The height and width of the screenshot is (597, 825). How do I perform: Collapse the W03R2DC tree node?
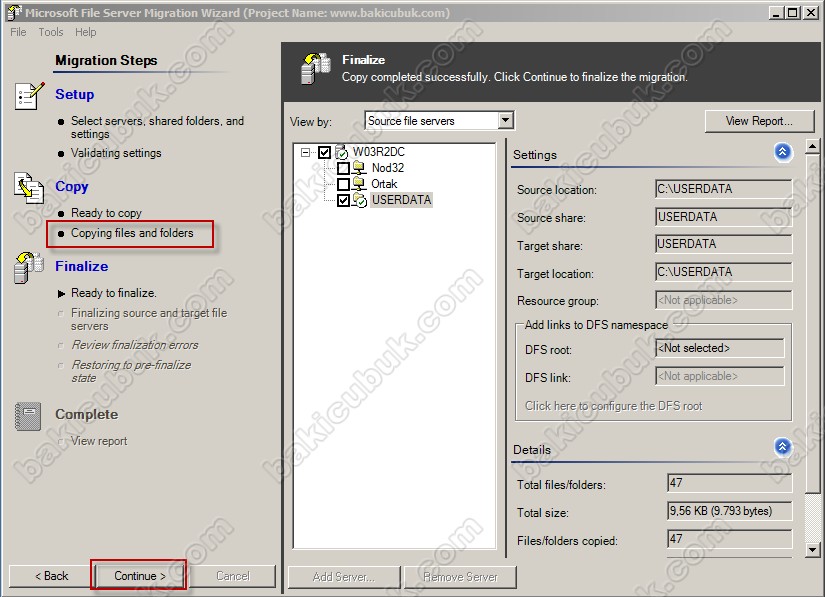pos(305,153)
